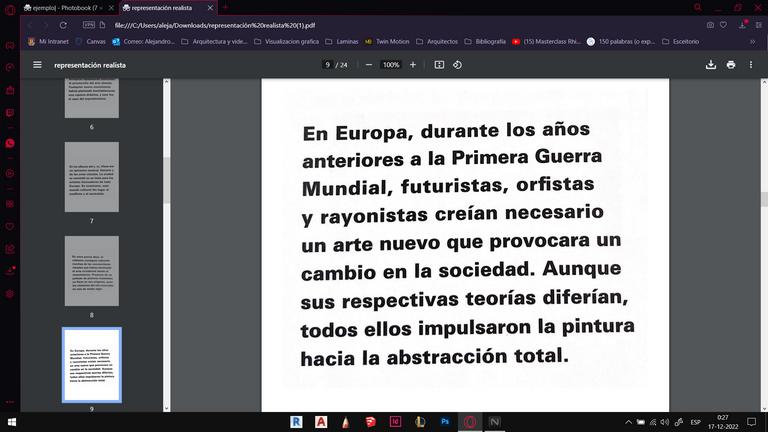Image resolution: width=768 pixels, height=432 pixels.
Task: Click the address bar URL field
Action: [402, 25]
